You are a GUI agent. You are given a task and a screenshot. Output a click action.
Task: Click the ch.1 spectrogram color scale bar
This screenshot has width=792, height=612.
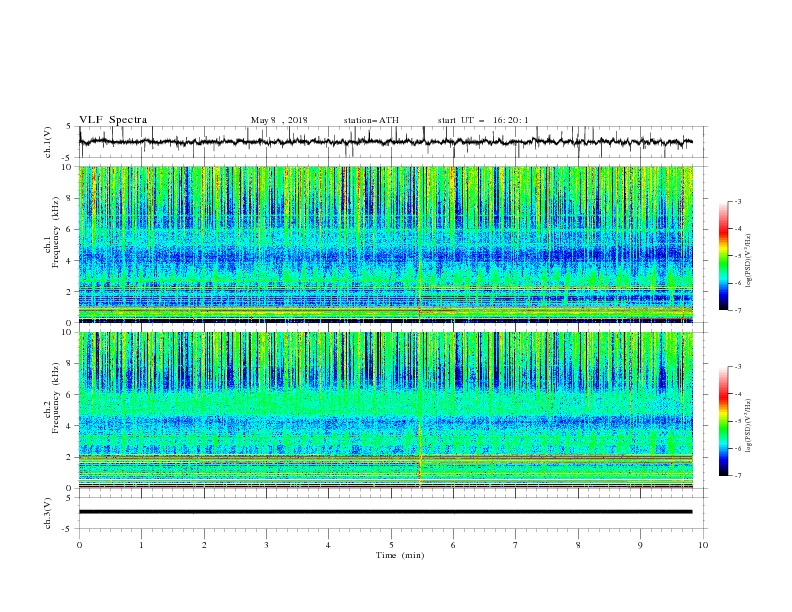(x=724, y=256)
